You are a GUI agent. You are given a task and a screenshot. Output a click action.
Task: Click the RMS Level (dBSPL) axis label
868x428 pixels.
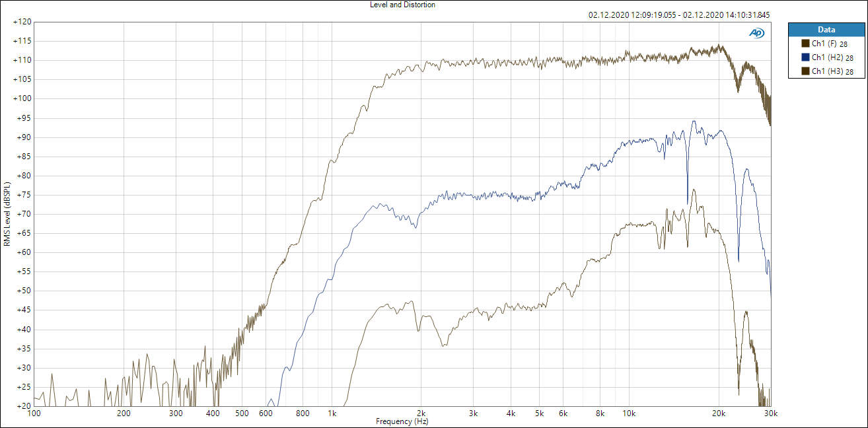point(7,214)
